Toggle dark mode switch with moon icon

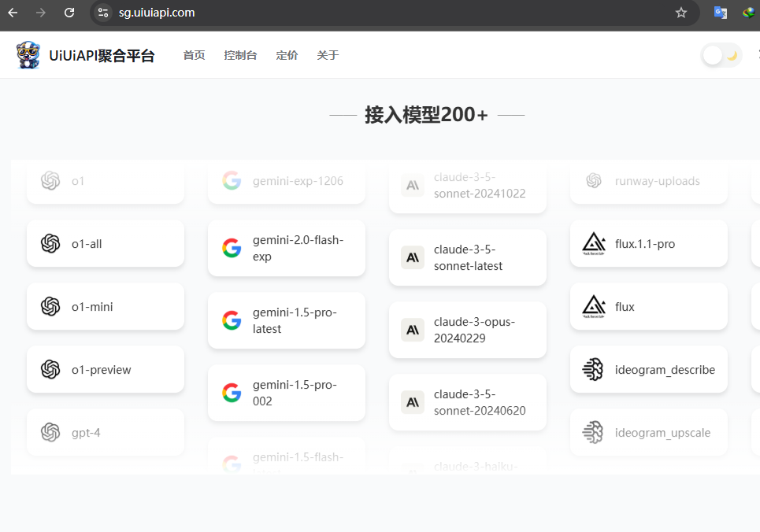point(721,55)
